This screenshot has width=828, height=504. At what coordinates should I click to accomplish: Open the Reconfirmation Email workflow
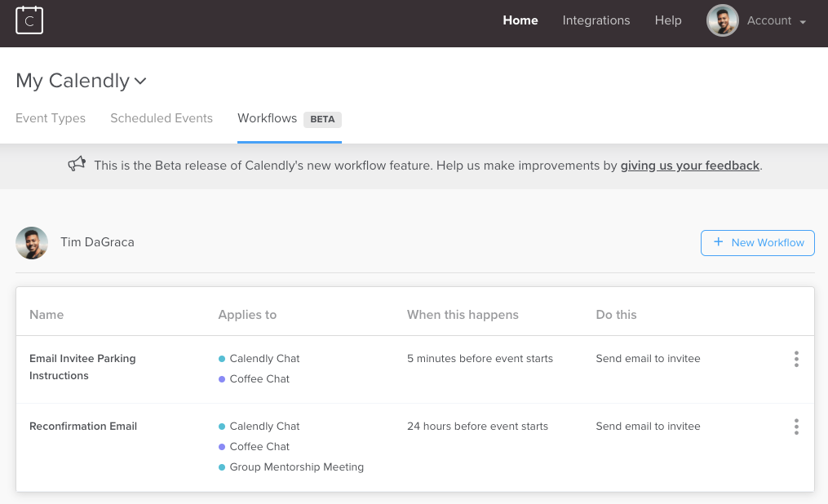[x=83, y=426]
